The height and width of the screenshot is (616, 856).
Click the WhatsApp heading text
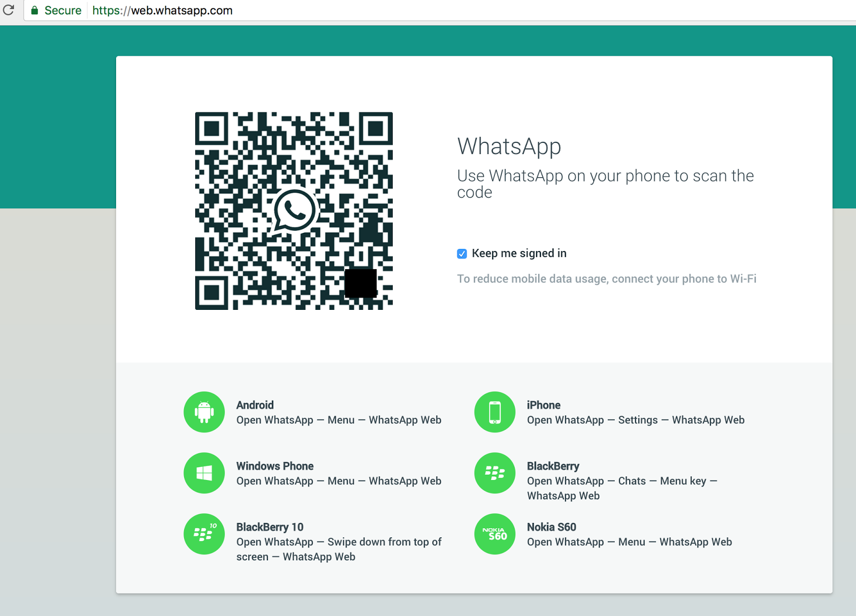pos(509,146)
